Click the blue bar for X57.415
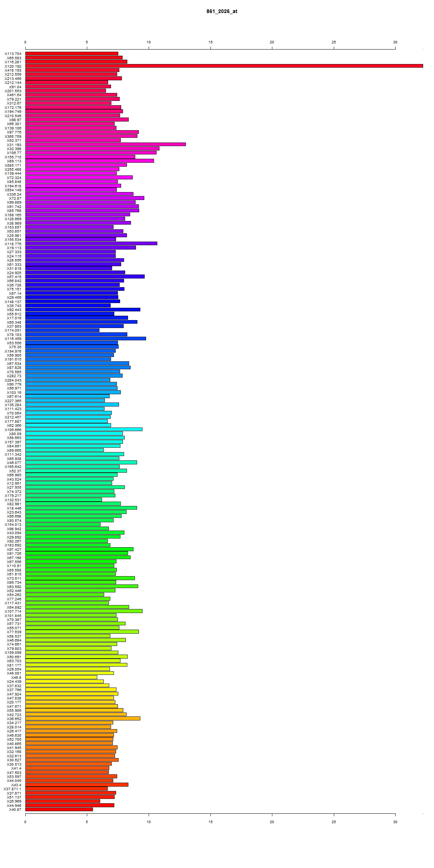The height and width of the screenshot is (868, 434). 85,276
